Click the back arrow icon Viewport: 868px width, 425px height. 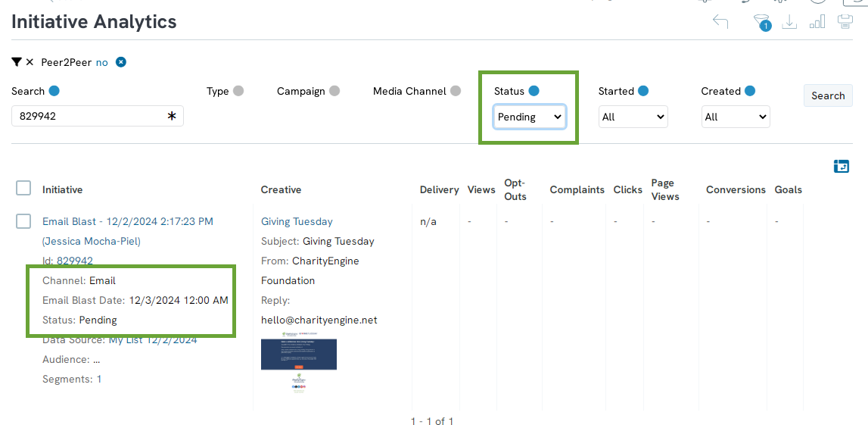point(720,22)
